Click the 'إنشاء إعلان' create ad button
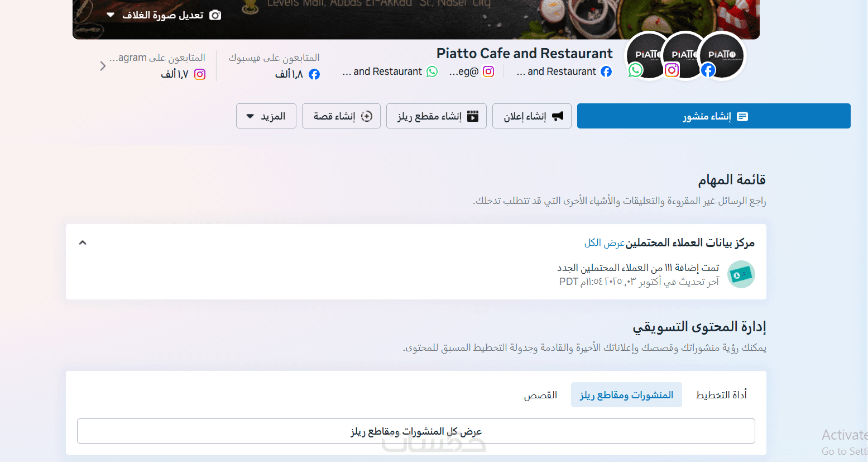868x462 pixels. (532, 116)
